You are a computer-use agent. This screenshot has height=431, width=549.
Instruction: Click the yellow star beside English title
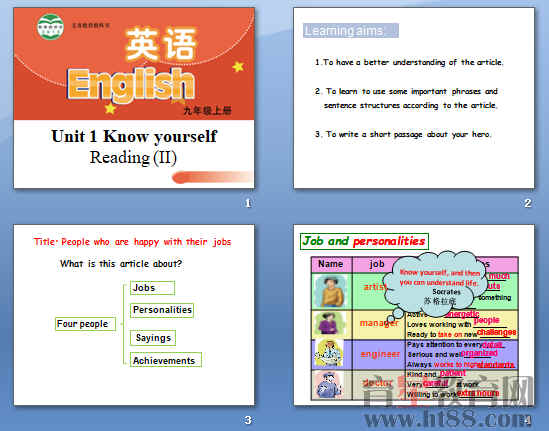click(x=238, y=66)
